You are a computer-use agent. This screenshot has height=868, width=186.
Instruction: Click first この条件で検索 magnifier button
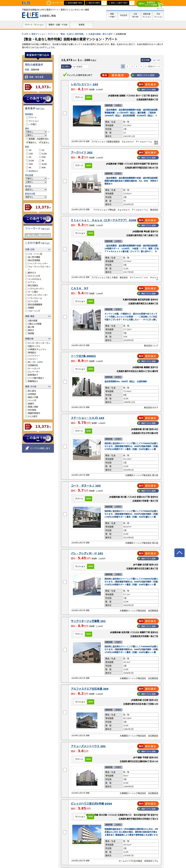(x=38, y=98)
